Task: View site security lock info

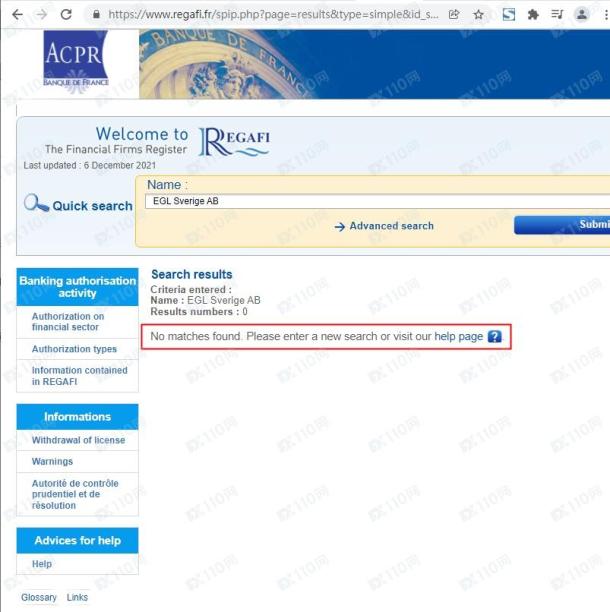Action: tap(96, 15)
